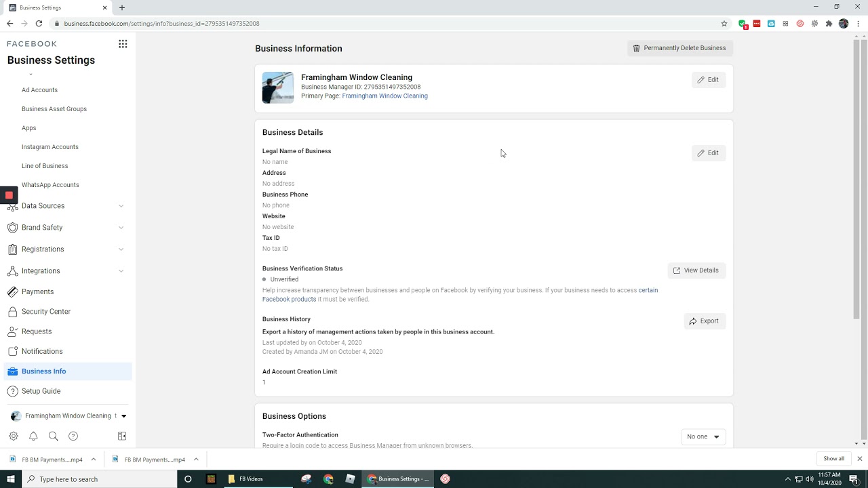Open Line of Business settings
This screenshot has width=868, height=488.
pos(45,166)
